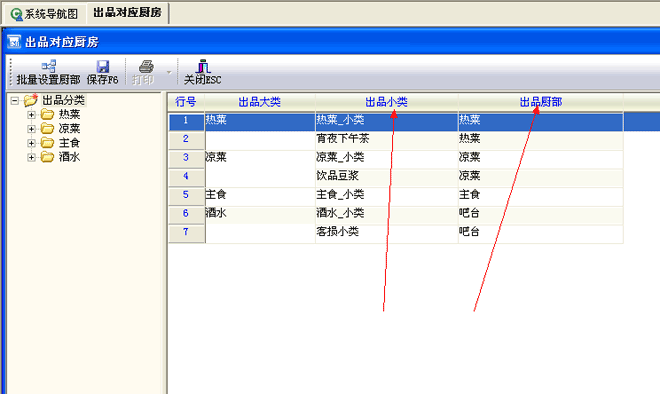Screen dimensions: 660x394
Task: Click the 出品对应厨房 title bar icon
Action: pyautogui.click(x=14, y=42)
